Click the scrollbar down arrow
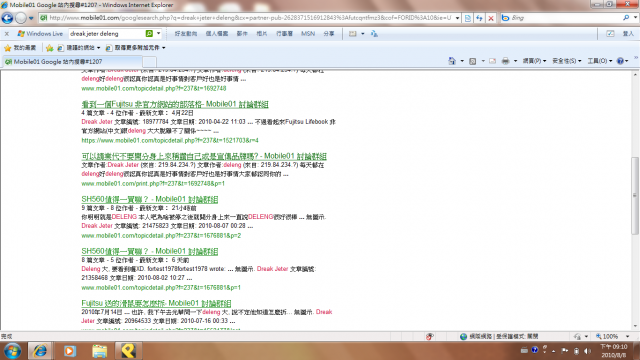Image resolution: width=640 pixels, height=360 pixels. point(635,326)
